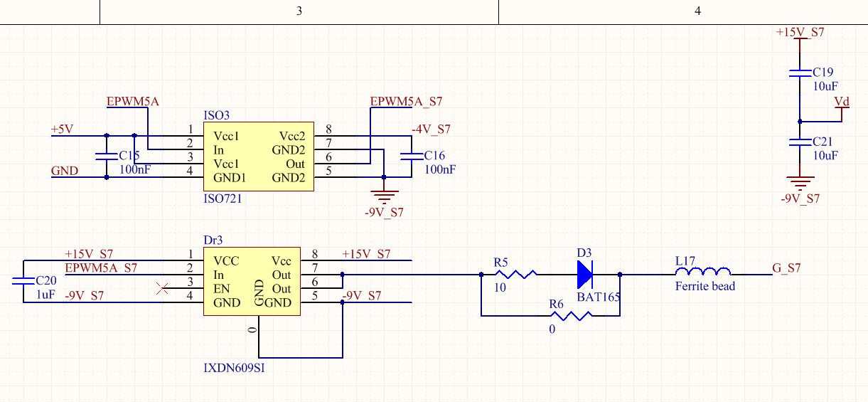
Task: Select the +5V power net label
Action: pos(62,129)
